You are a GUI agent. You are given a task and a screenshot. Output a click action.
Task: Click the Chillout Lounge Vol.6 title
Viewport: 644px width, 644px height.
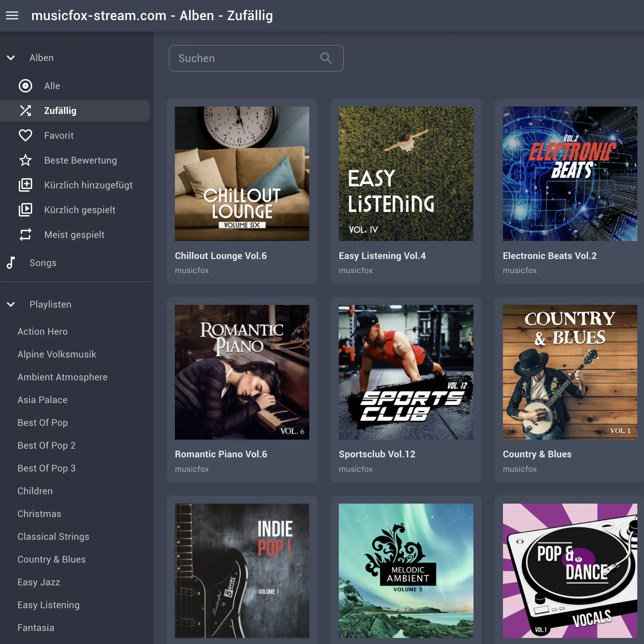[221, 256]
